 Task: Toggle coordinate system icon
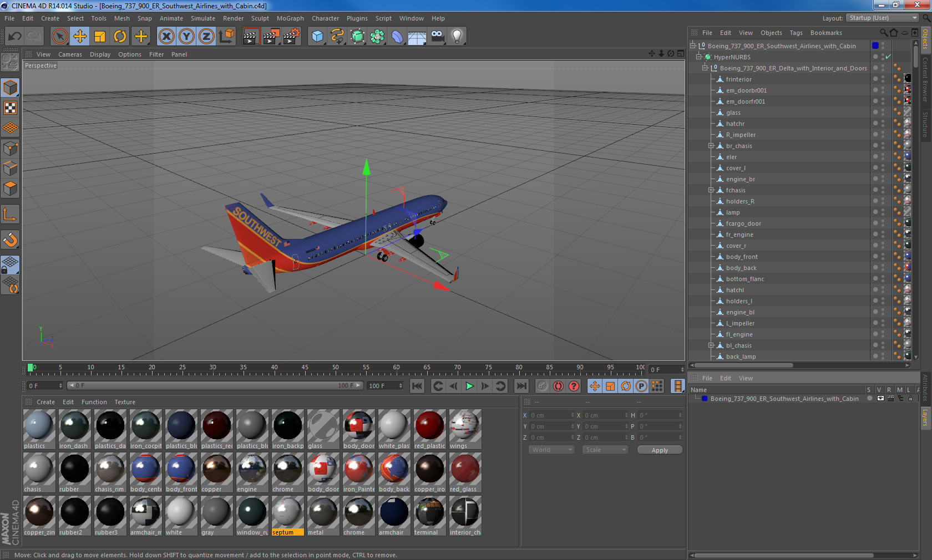[226, 37]
